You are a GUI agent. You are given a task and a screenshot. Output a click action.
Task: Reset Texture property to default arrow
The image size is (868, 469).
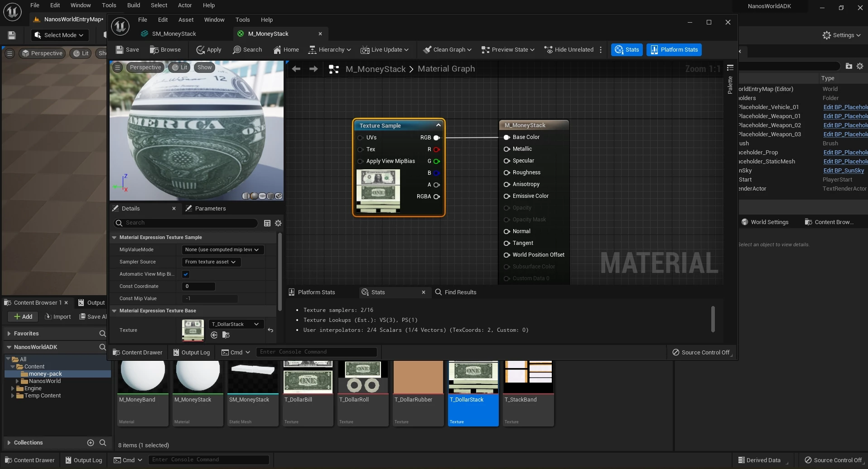point(270,330)
